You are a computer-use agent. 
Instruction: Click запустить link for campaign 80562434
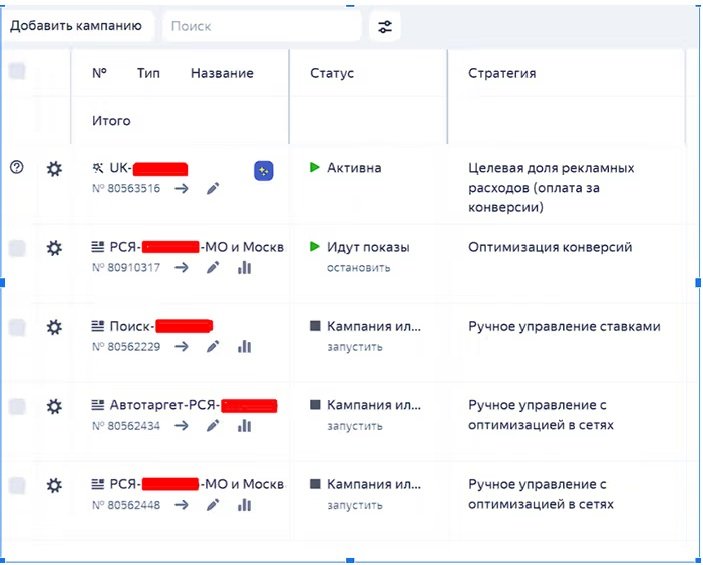tap(355, 426)
